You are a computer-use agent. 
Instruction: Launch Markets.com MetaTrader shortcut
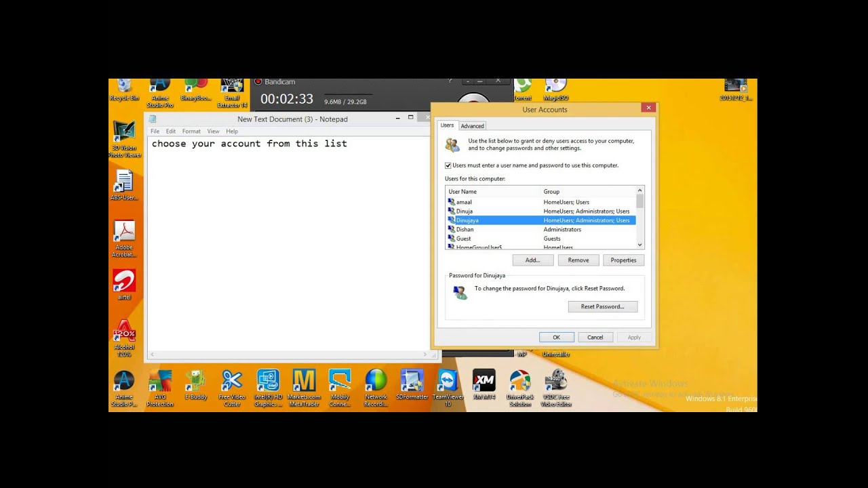(304, 388)
